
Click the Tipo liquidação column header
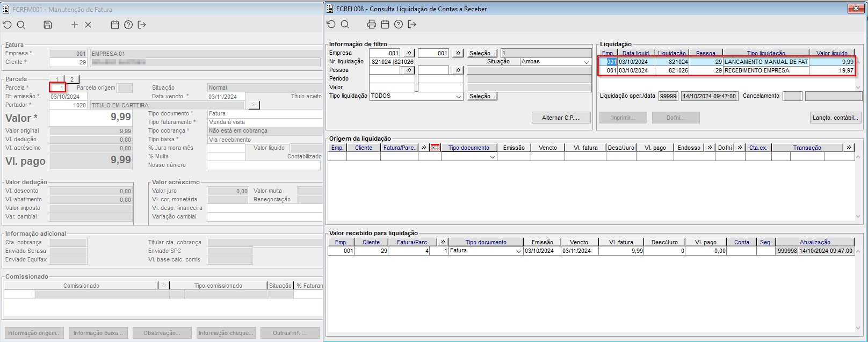coord(766,53)
